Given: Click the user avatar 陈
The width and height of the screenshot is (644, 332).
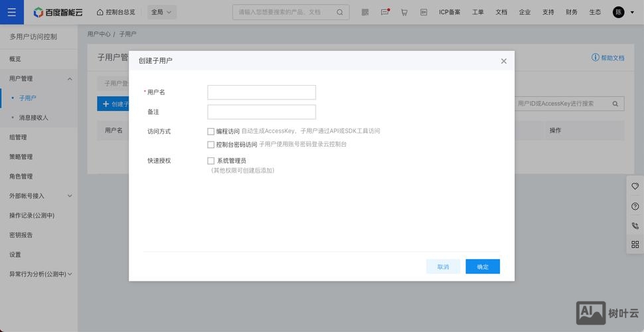Looking at the screenshot, I should [x=618, y=13].
